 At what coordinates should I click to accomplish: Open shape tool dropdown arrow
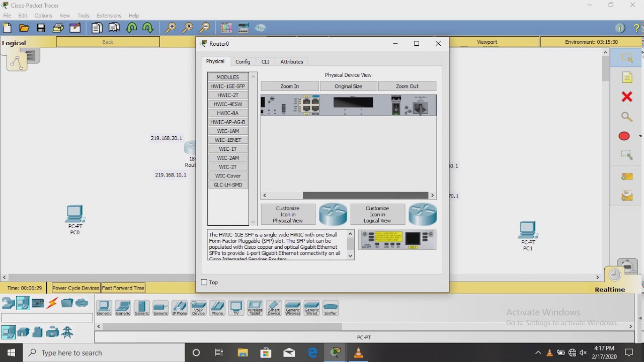coord(640,136)
